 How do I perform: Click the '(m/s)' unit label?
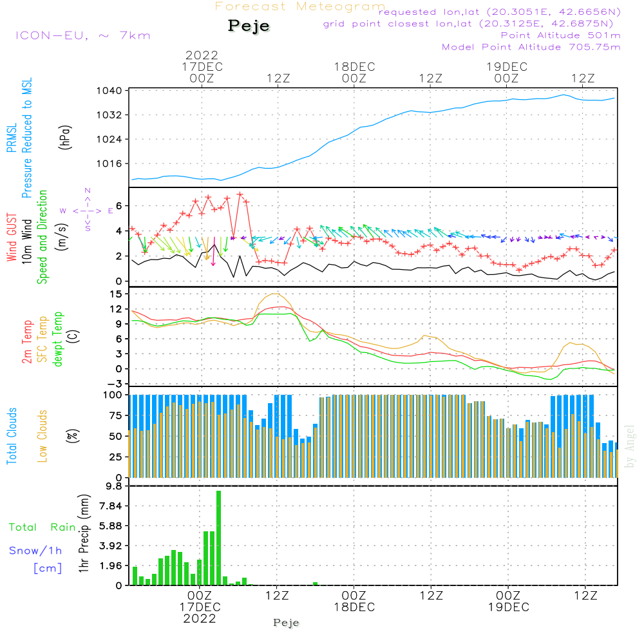pyautogui.click(x=62, y=238)
